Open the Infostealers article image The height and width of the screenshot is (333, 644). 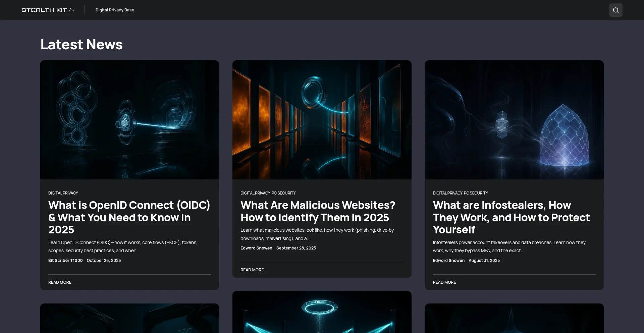(514, 120)
